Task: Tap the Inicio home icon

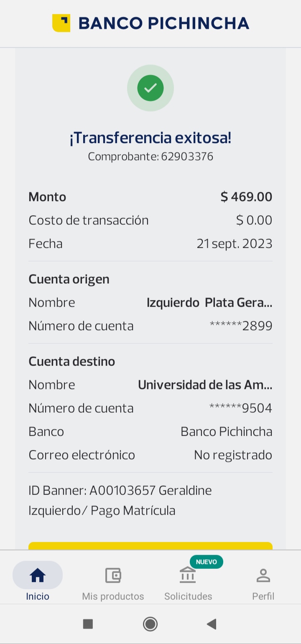Action: click(38, 576)
